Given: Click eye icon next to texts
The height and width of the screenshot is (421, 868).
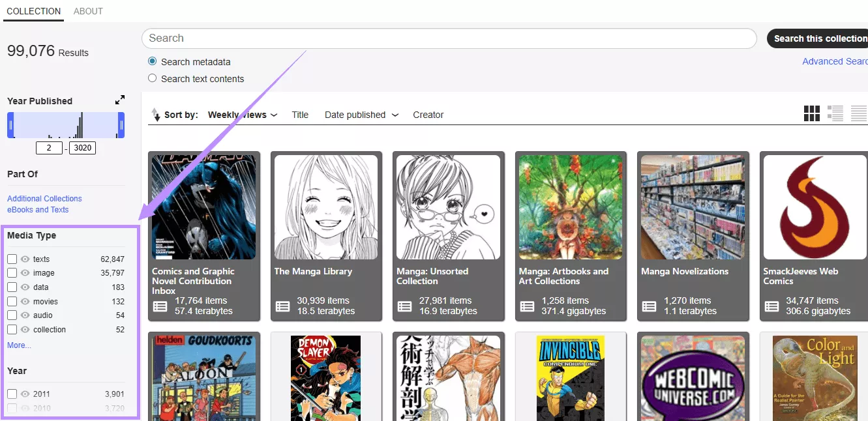Looking at the screenshot, I should pyautogui.click(x=25, y=259).
